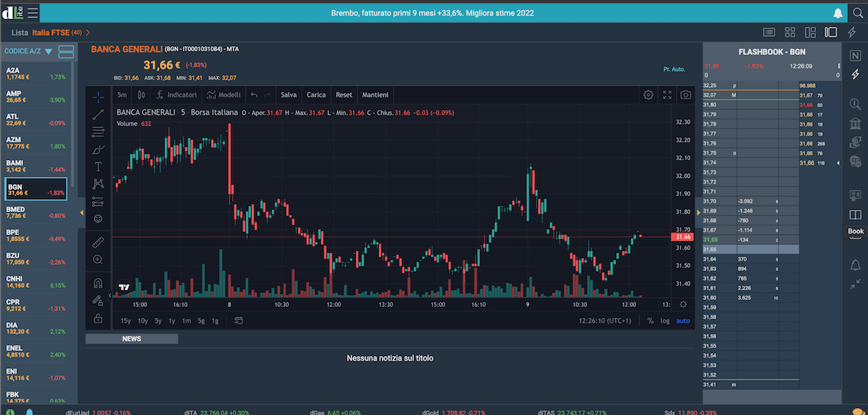Click the lightning bolt in the layout bar
The width and height of the screenshot is (868, 415).
(853, 32)
